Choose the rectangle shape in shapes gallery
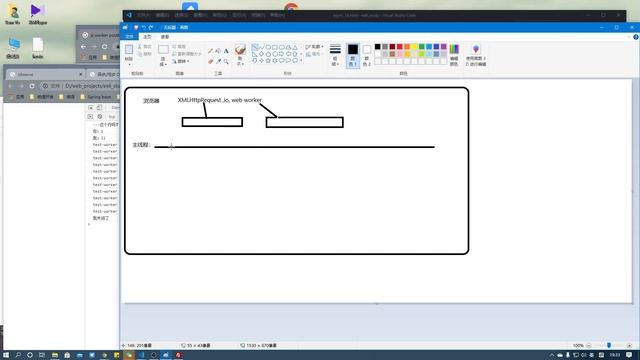The height and width of the screenshot is (360, 640). click(275, 47)
